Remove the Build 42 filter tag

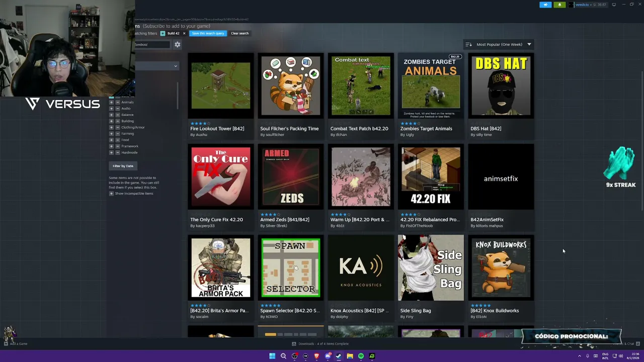pos(184,33)
